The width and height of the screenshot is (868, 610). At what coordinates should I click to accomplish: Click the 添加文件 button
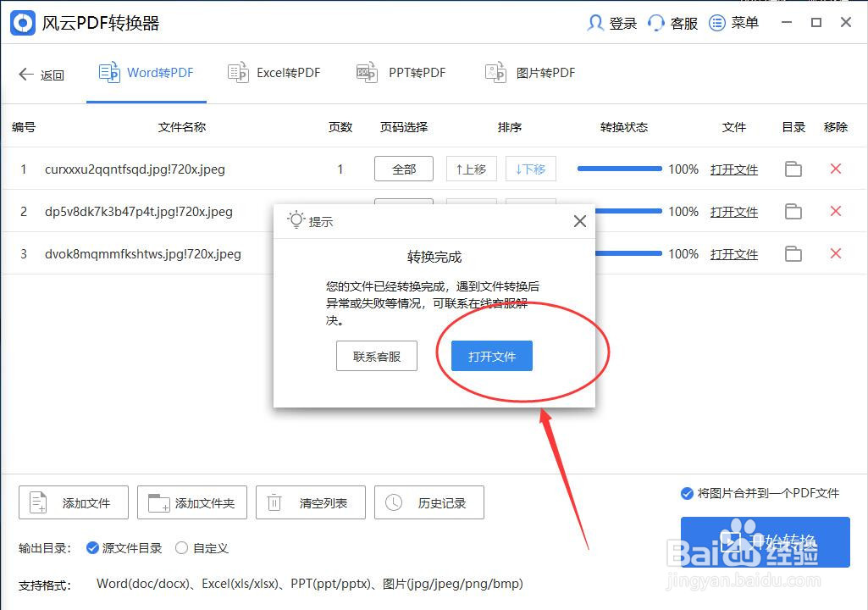pyautogui.click(x=74, y=502)
